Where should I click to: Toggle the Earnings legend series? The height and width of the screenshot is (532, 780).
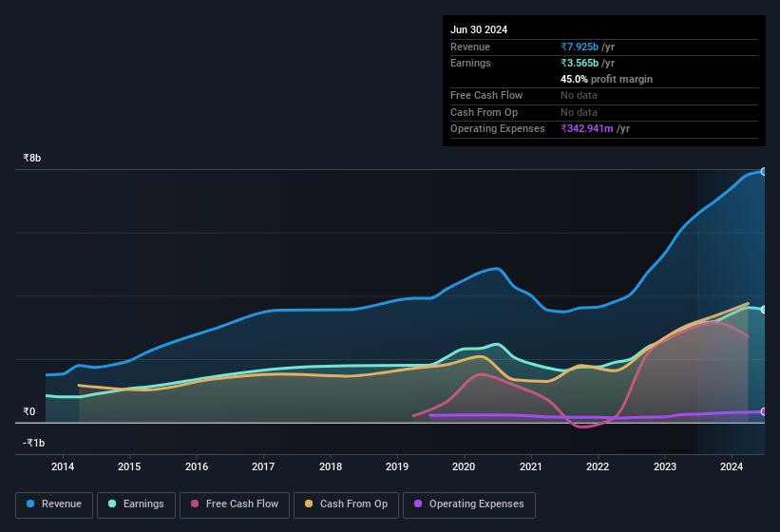(x=136, y=504)
